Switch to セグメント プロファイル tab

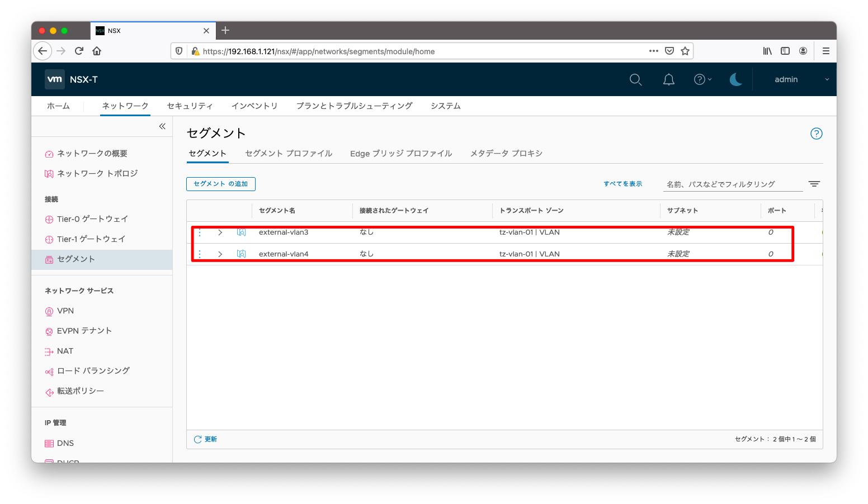point(289,153)
